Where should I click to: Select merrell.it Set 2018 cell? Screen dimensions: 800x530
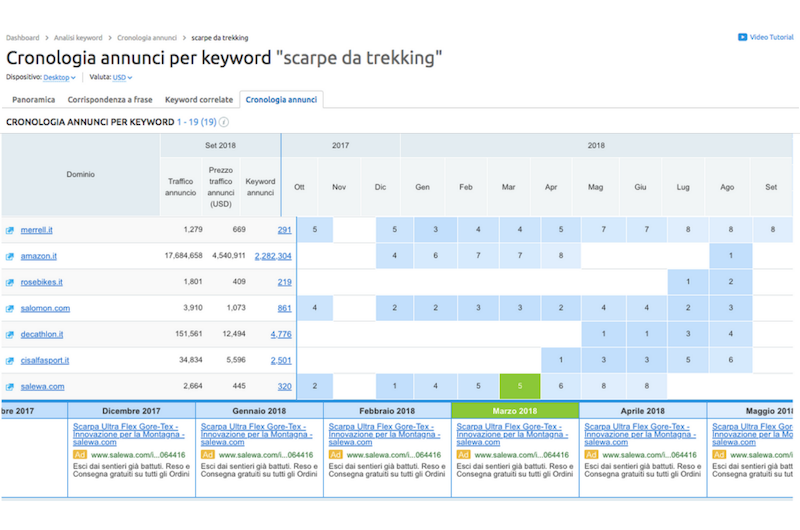pyautogui.click(x=773, y=230)
